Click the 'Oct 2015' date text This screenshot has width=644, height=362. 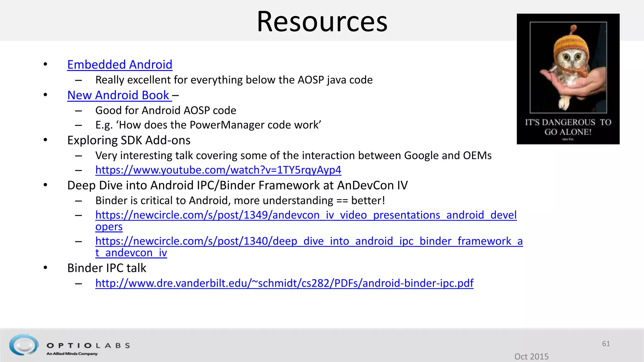pos(531,357)
